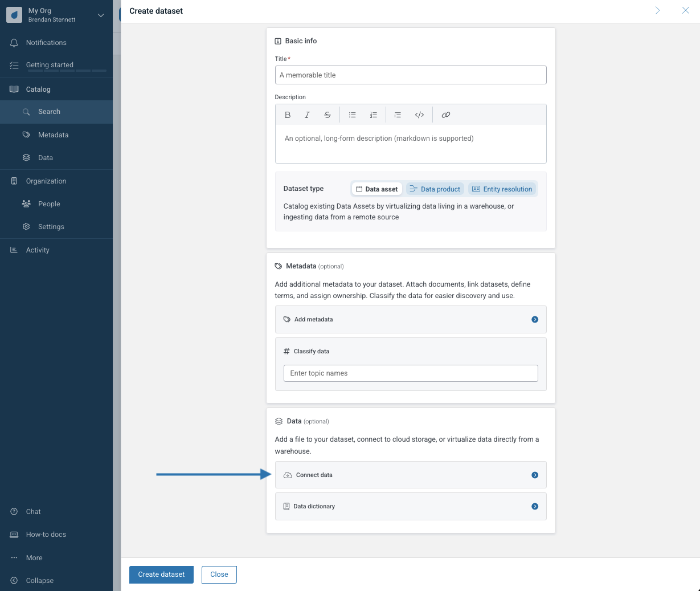700x591 pixels.
Task: Insert numbered list in description
Action: (x=373, y=115)
